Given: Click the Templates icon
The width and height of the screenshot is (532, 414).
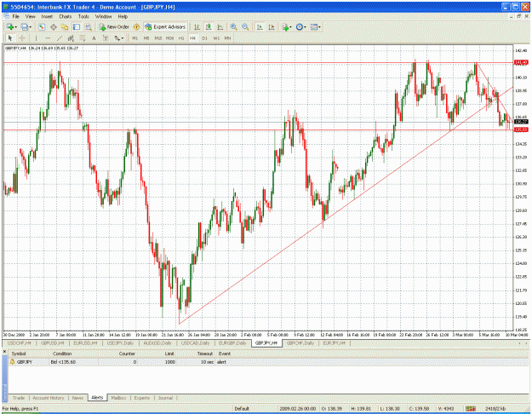Looking at the screenshot, I should (314, 26).
